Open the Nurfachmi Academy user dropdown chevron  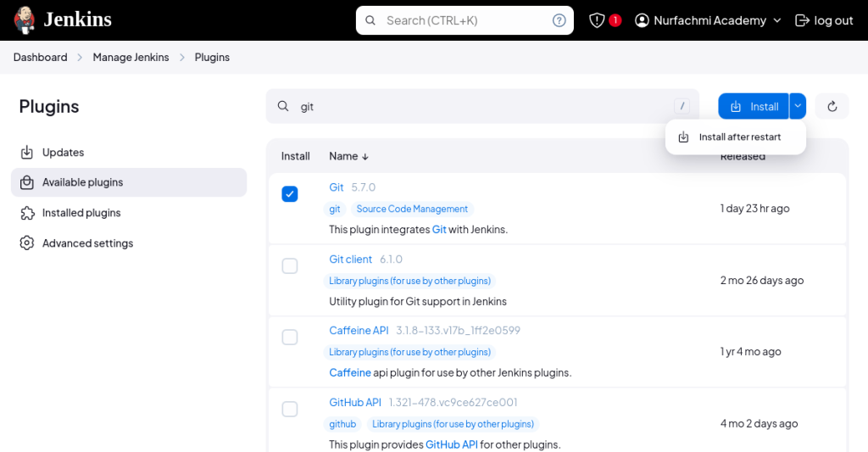pos(777,20)
